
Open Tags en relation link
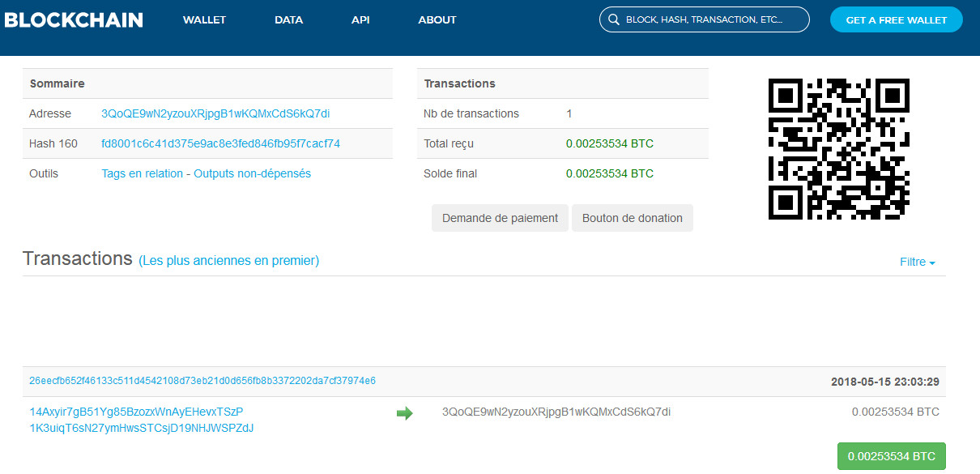(142, 173)
